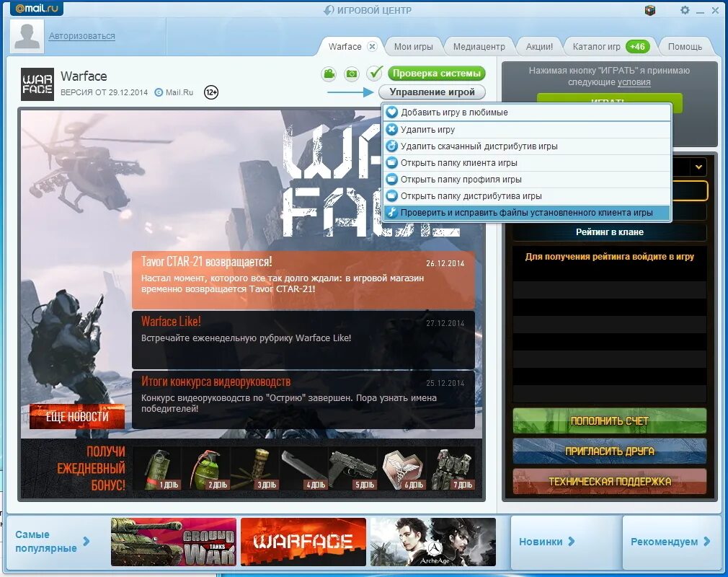
Task: Click the cube icon in title bar
Action: pos(650,10)
